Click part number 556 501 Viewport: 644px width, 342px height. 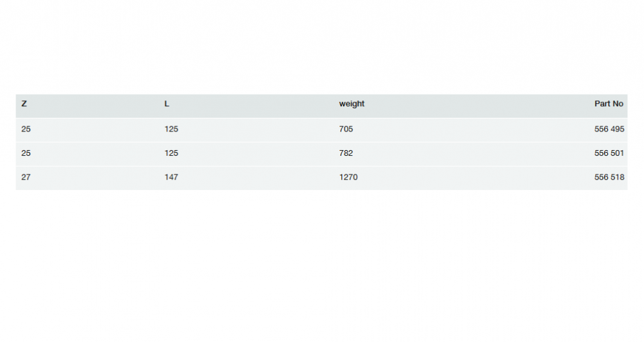point(609,153)
